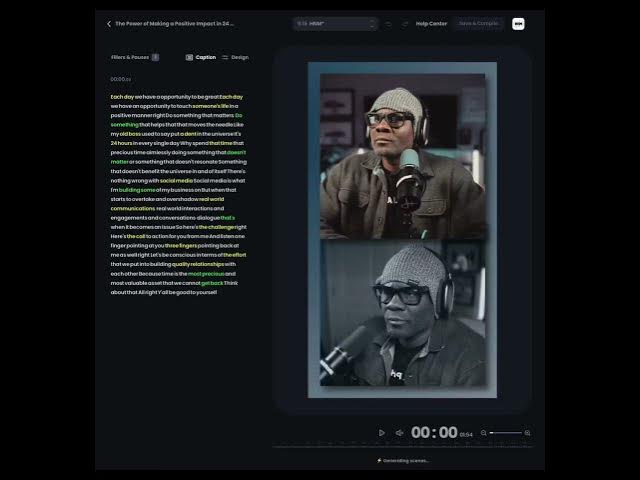Click the white profile icon at top right
The width and height of the screenshot is (640, 480).
(518, 23)
